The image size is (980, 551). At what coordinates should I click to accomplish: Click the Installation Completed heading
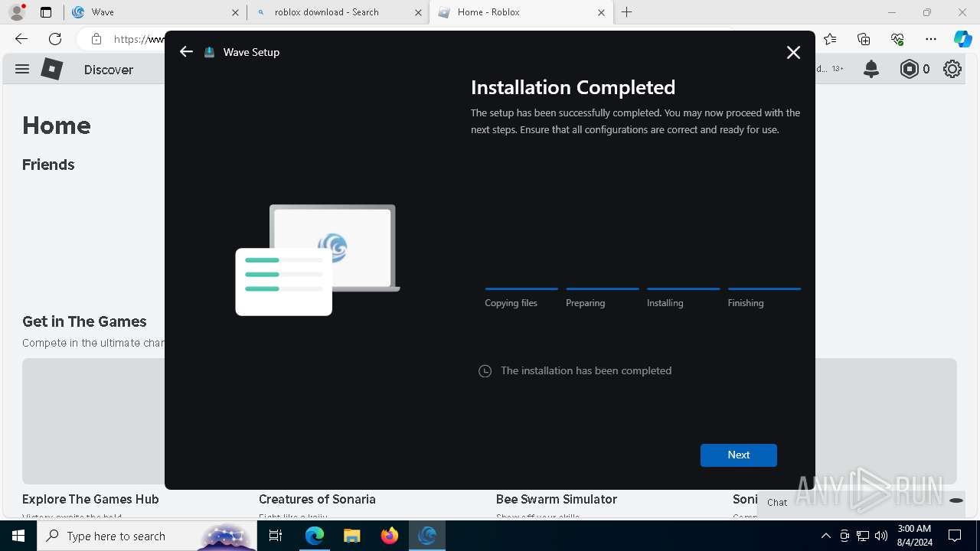coord(573,87)
